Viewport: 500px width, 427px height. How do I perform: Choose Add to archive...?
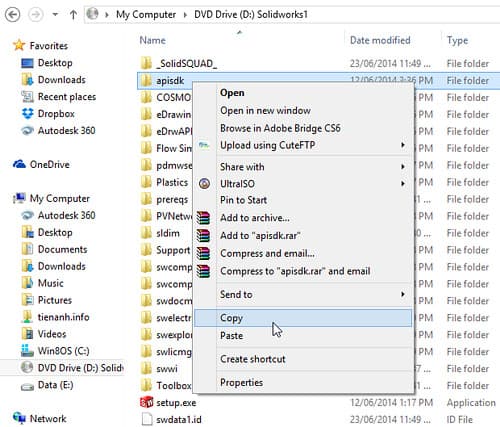click(255, 218)
